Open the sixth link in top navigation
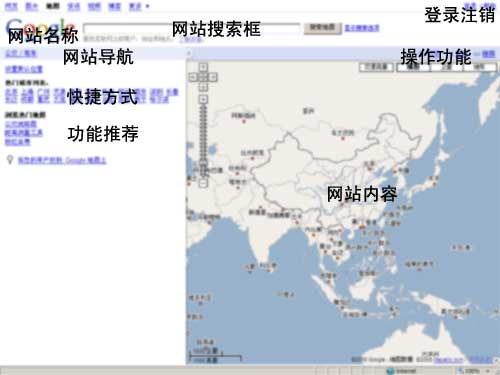Image resolution: width=500 pixels, height=375 pixels. click(115, 6)
